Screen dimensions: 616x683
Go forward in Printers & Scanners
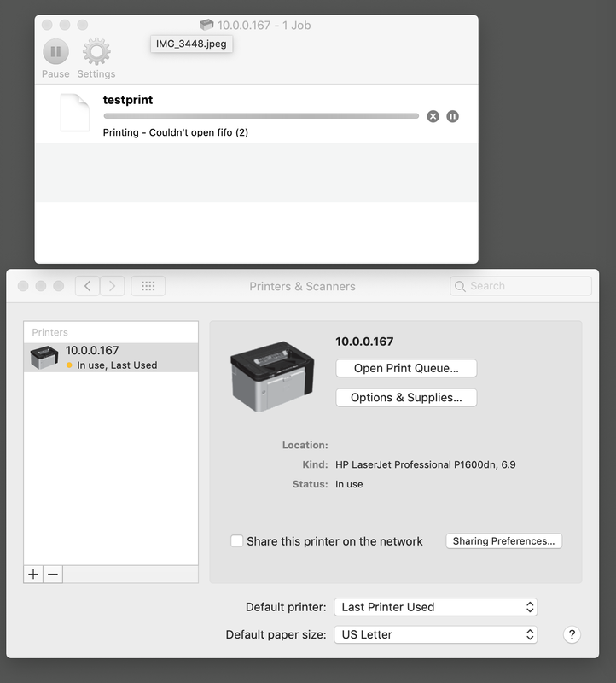click(113, 286)
